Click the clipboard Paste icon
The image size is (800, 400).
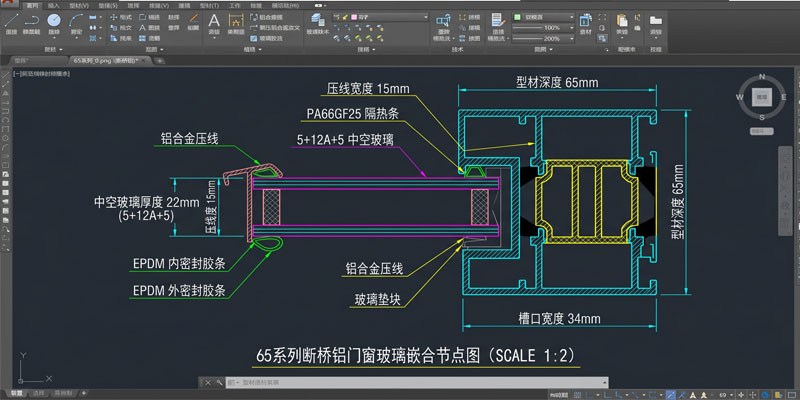(x=622, y=20)
